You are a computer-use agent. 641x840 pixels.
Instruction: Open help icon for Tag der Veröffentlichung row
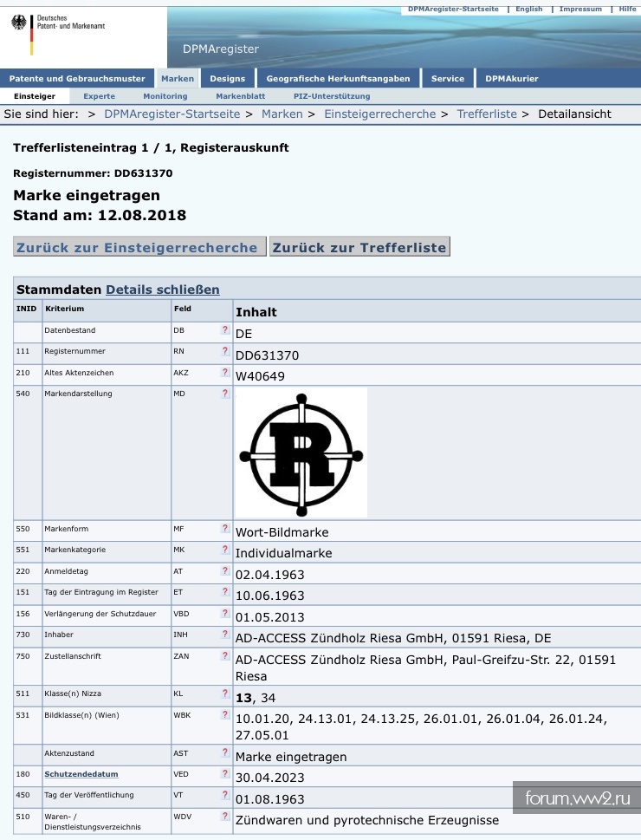tap(225, 795)
